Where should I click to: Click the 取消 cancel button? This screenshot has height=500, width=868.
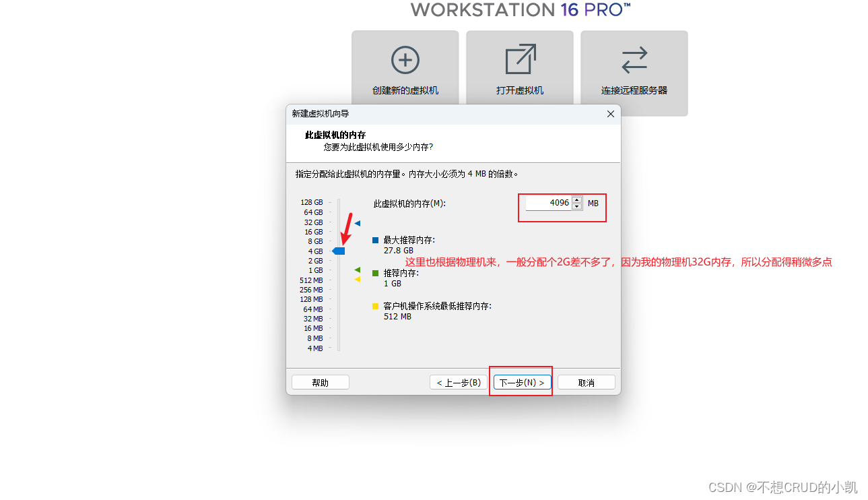[x=586, y=382]
